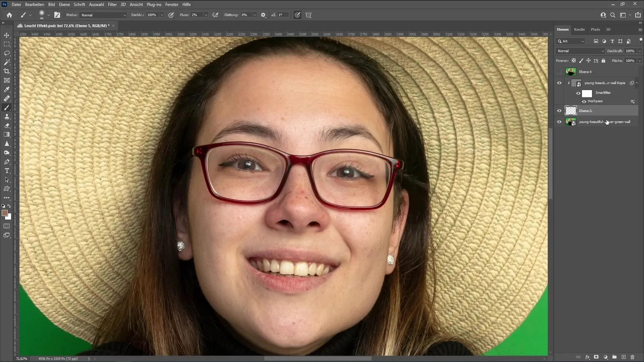
Task: Open the Modus blending mode dropdown
Action: (x=102, y=15)
